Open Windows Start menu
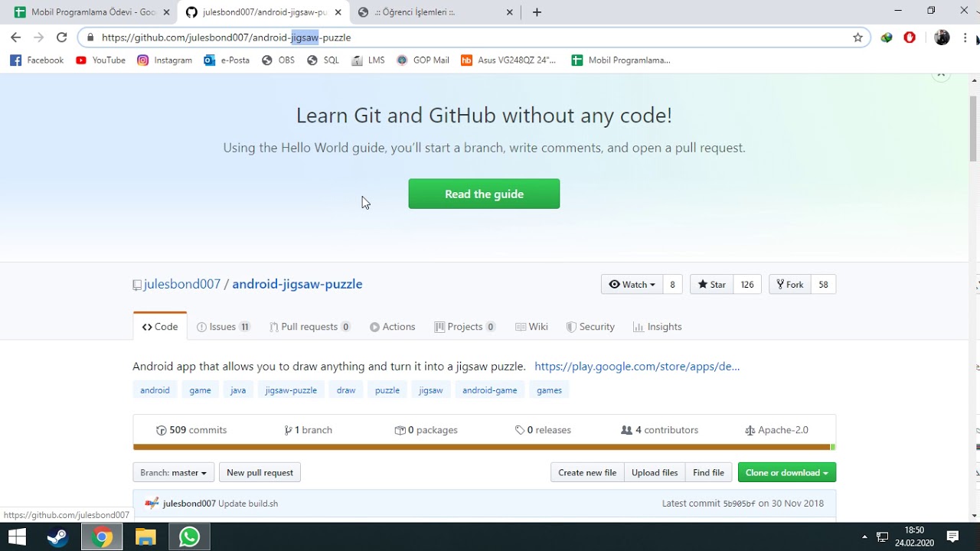980x551 pixels. (x=17, y=537)
